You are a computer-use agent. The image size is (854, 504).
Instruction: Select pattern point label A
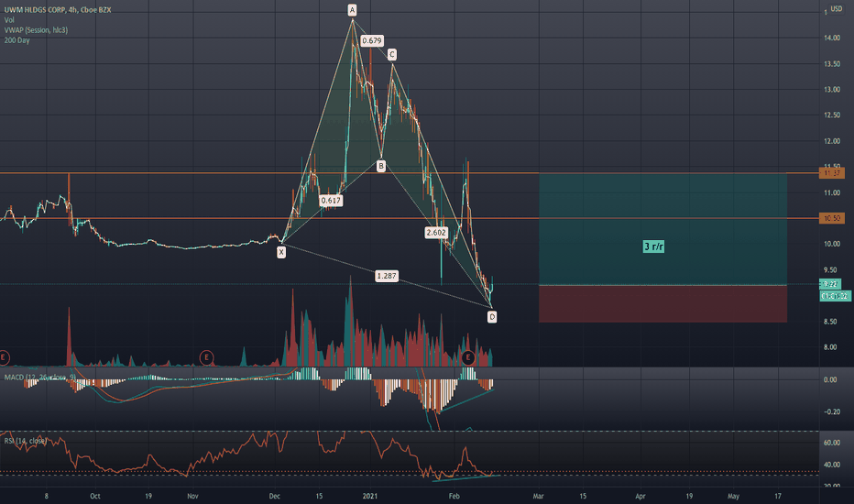(353, 10)
